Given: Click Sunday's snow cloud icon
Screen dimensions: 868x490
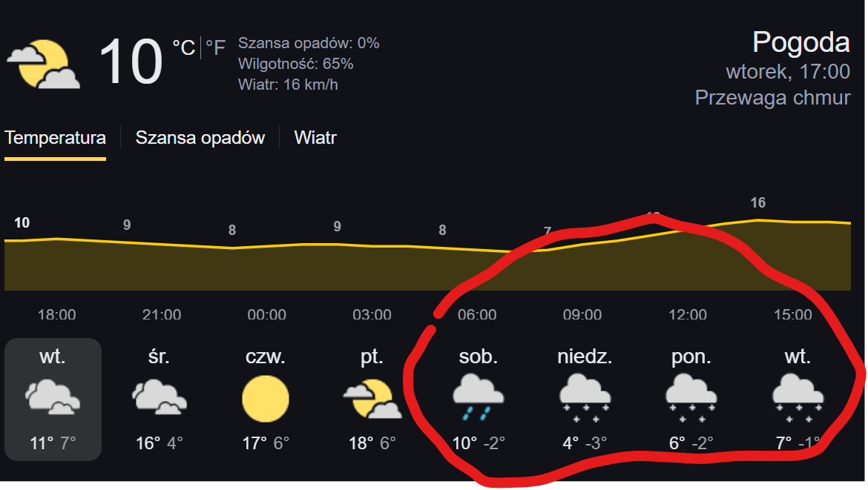Looking at the screenshot, I should click(584, 397).
